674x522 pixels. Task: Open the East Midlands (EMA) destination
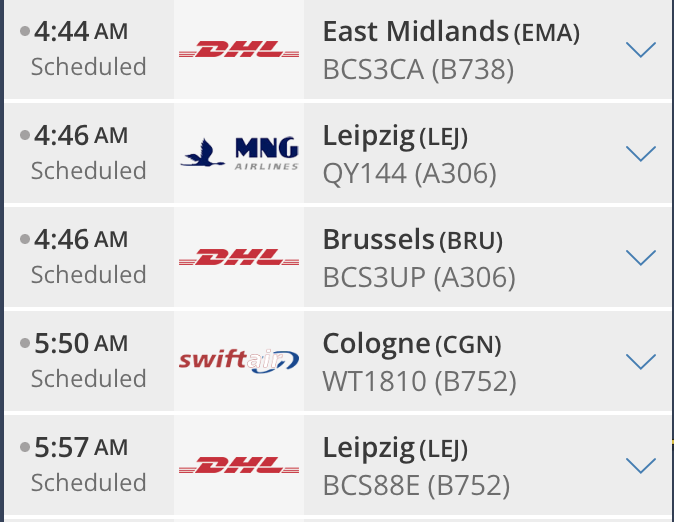[451, 32]
